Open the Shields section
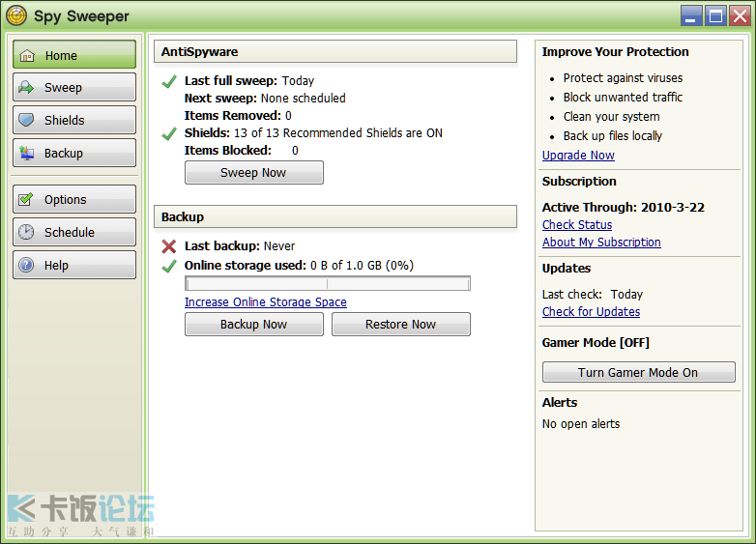 point(74,120)
